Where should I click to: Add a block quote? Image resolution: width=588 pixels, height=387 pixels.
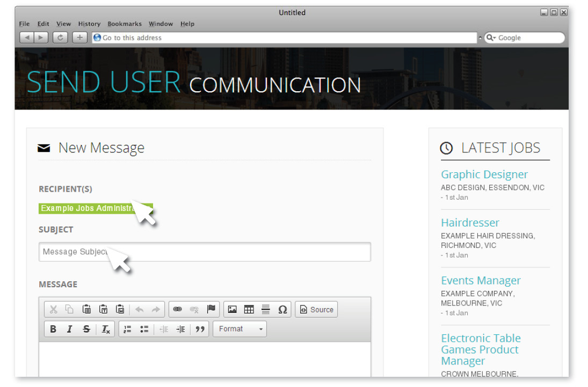click(200, 330)
